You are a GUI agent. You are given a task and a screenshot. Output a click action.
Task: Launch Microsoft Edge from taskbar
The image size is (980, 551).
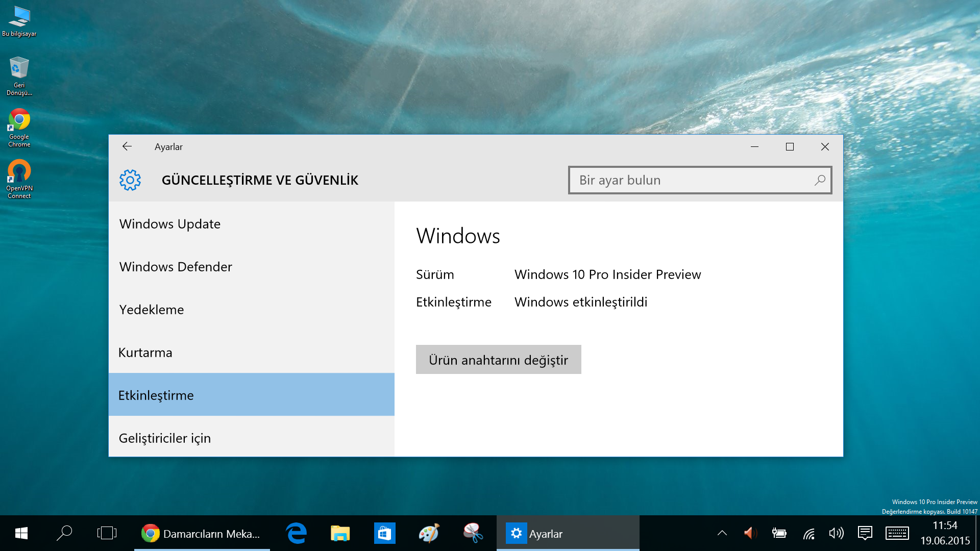296,533
